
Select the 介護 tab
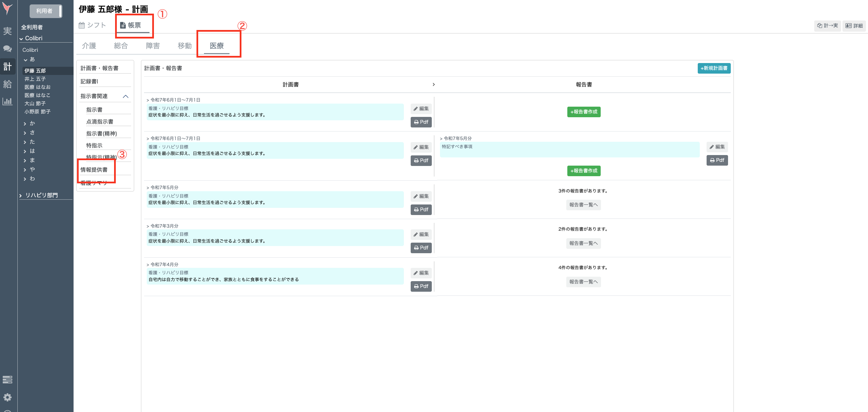pos(89,46)
